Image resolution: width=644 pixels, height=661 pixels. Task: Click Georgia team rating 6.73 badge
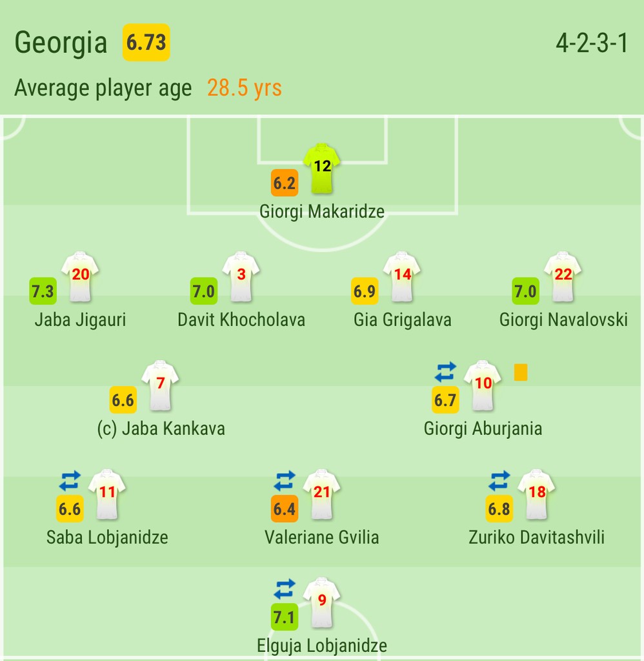click(146, 43)
